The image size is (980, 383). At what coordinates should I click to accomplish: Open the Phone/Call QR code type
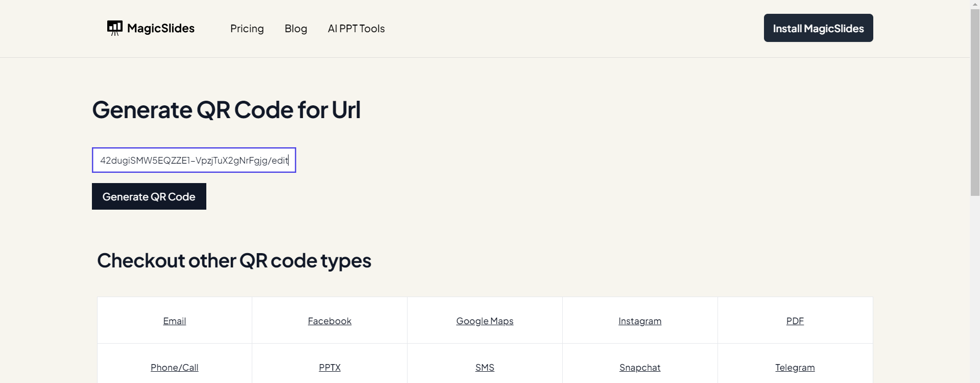point(174,368)
